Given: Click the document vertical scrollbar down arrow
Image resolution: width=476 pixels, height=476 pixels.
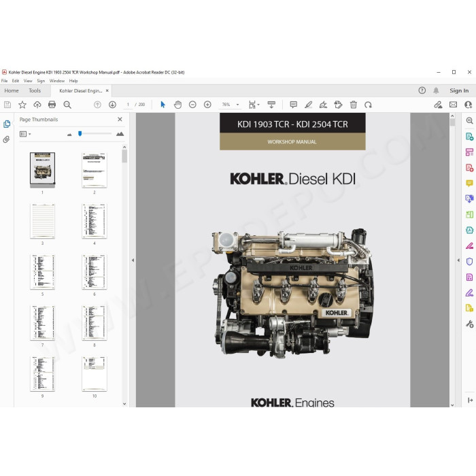Looking at the screenshot, I should coord(452,405).
